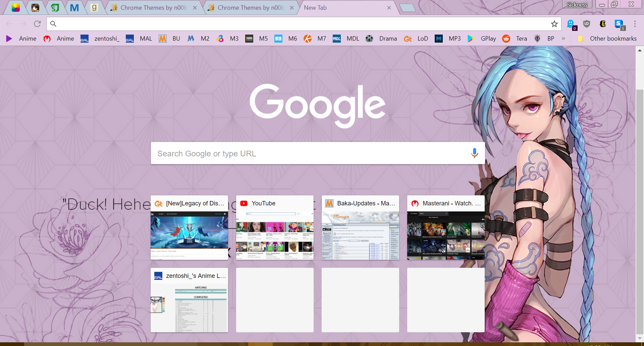Close the New Tab tab
Viewport: 644px width, 346px height.
[x=389, y=8]
